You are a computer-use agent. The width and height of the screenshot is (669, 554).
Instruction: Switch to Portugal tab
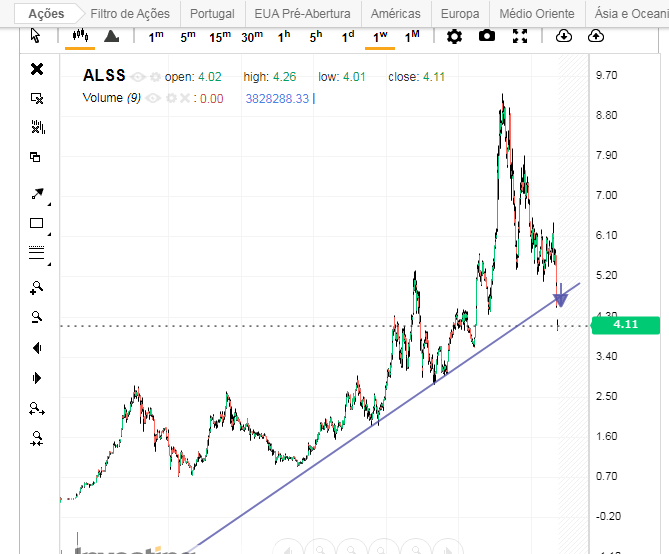pyautogui.click(x=212, y=14)
